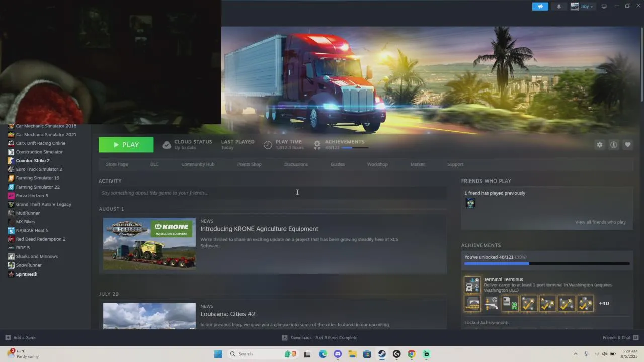Open KRONE Agriculture Equipment news thumbnail
The image size is (644, 362).
click(x=149, y=244)
